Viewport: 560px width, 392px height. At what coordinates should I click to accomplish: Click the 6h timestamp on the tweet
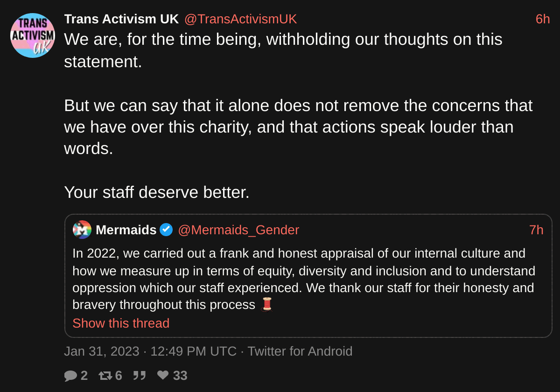pyautogui.click(x=543, y=19)
